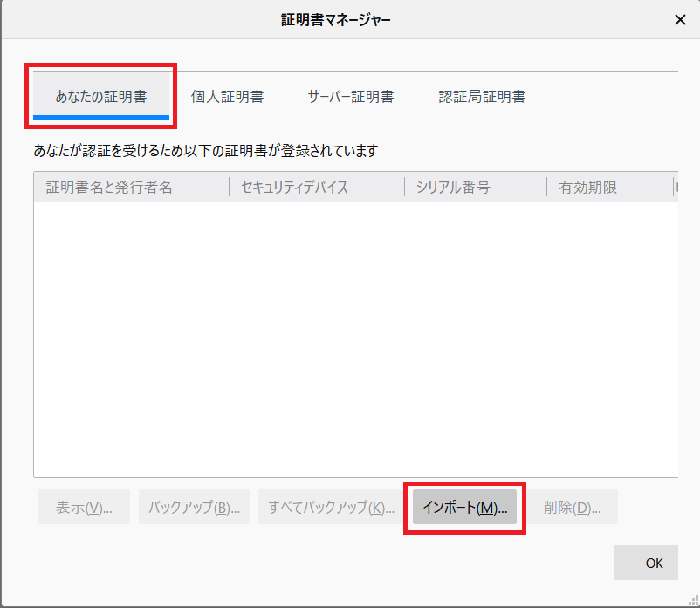Image resolution: width=700 pixels, height=608 pixels.
Task: Switch to the 個人証明書 tab
Action: tap(227, 97)
